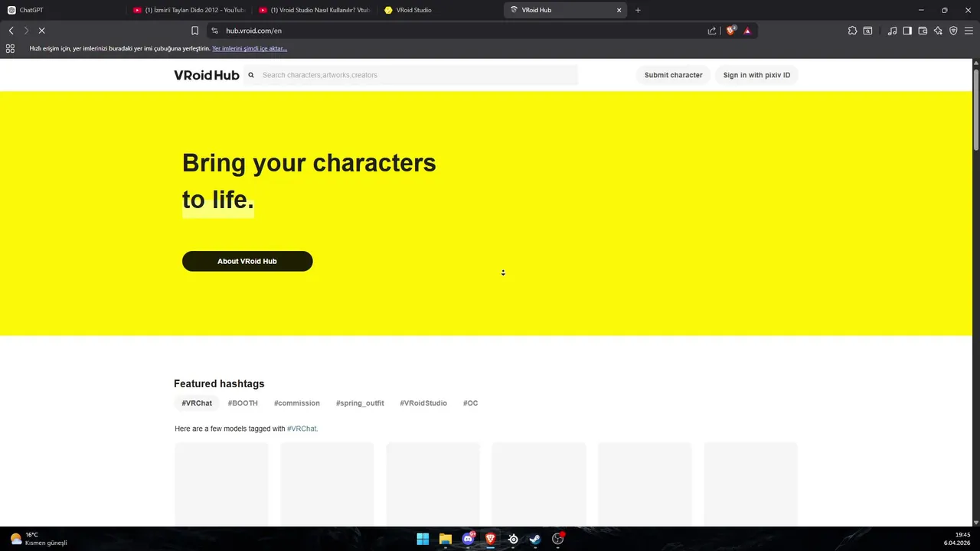Image resolution: width=980 pixels, height=551 pixels.
Task: Click Yer imlerini şimdi içe aktar link
Action: [x=250, y=48]
